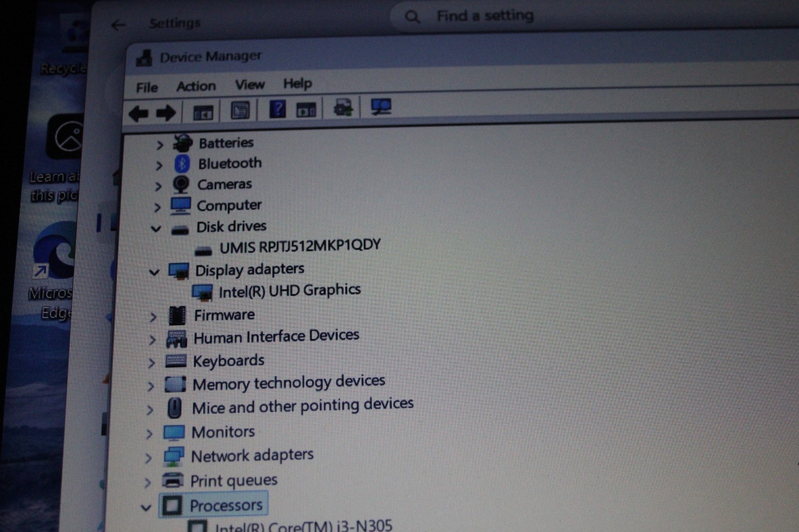
Task: Click the Disk drives icon
Action: [x=180, y=229]
